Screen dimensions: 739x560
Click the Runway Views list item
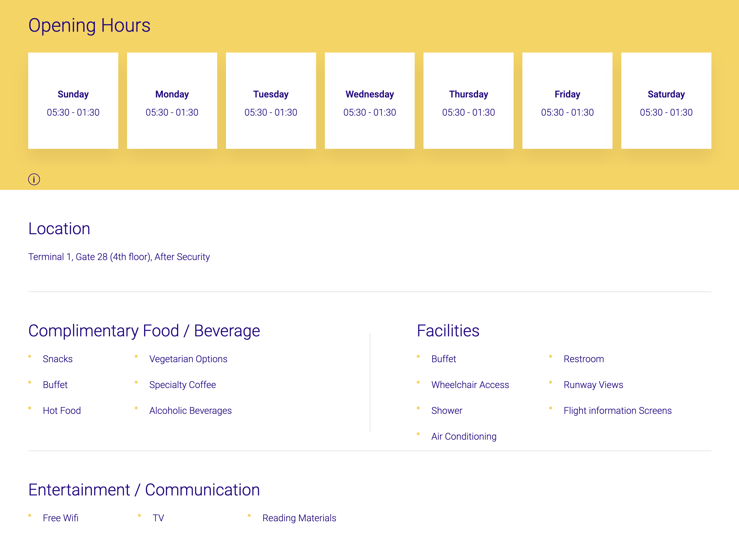tap(593, 385)
